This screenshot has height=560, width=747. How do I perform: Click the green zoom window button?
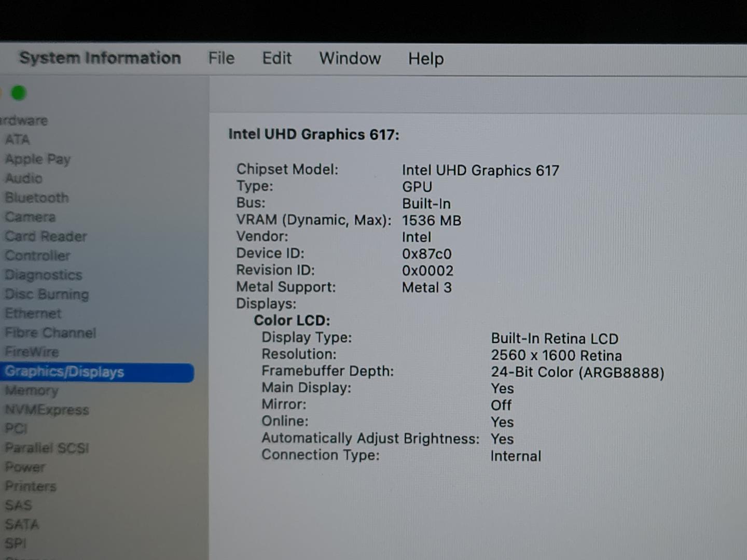(x=19, y=93)
